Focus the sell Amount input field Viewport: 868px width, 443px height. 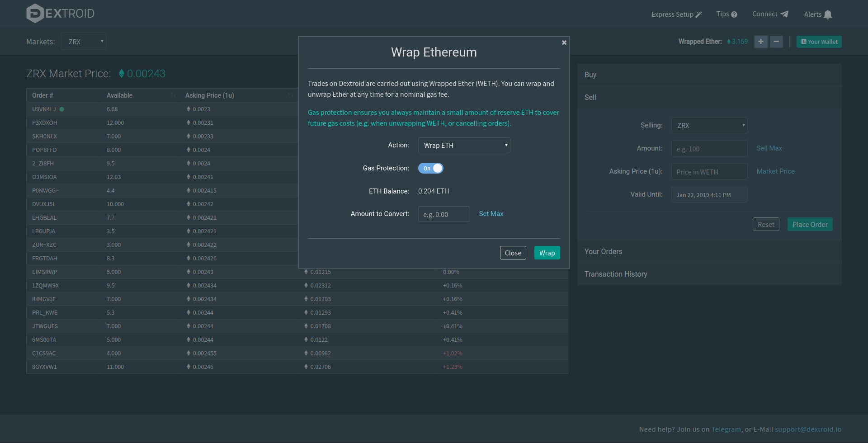(x=709, y=149)
